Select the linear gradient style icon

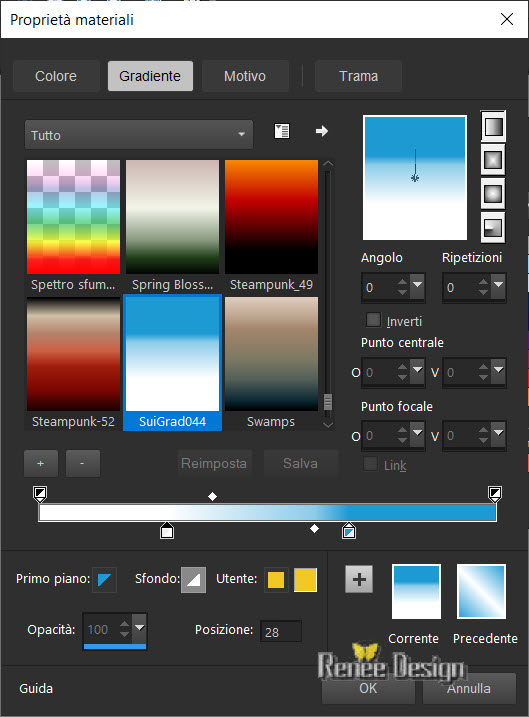pyautogui.click(x=493, y=126)
